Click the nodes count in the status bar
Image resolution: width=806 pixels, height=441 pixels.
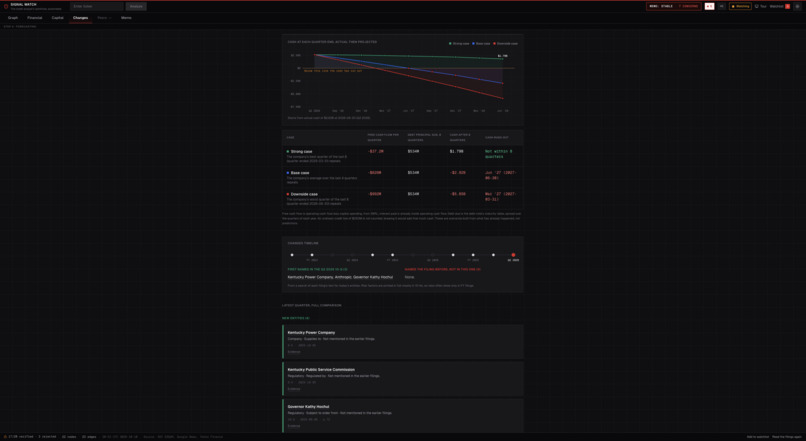[69, 437]
